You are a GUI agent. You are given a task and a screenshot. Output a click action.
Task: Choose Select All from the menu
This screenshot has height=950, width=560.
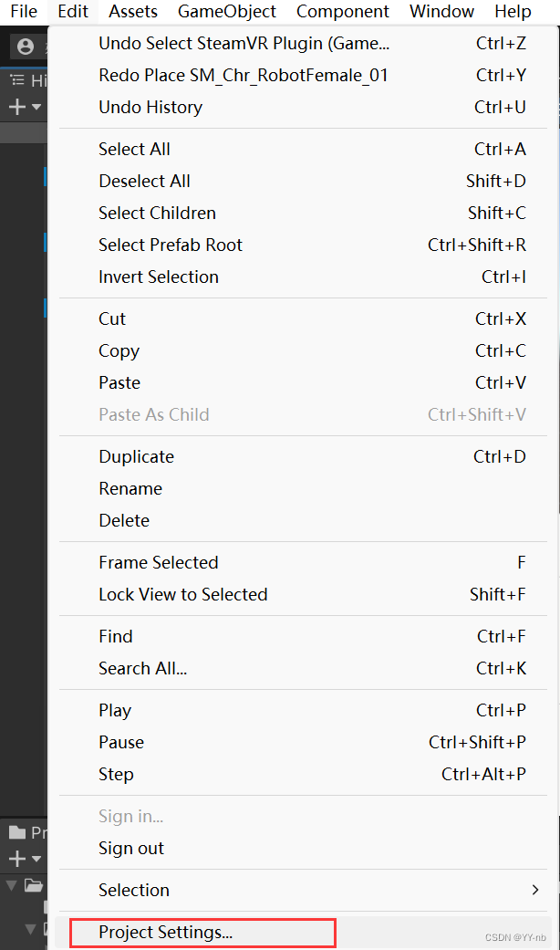134,149
